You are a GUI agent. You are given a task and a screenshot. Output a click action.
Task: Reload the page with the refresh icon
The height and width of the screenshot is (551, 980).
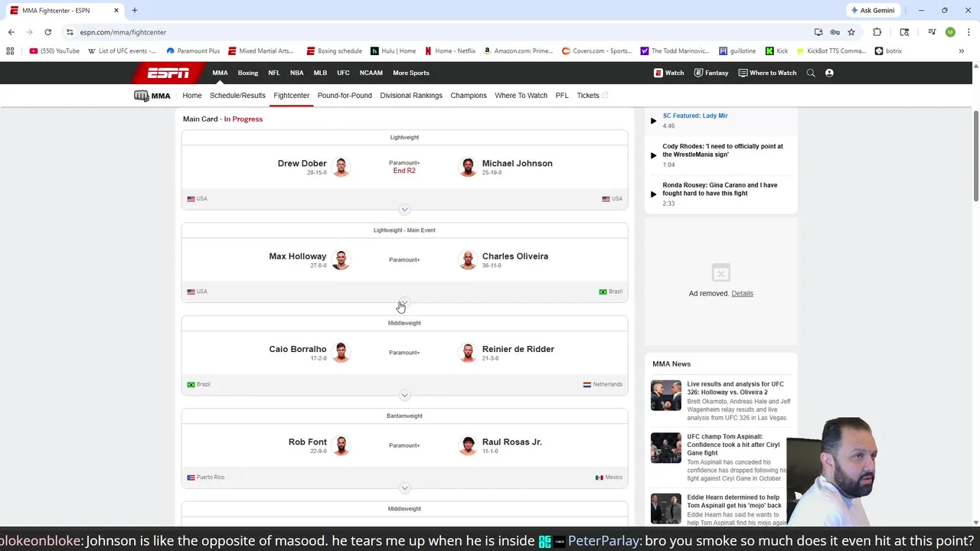[47, 32]
